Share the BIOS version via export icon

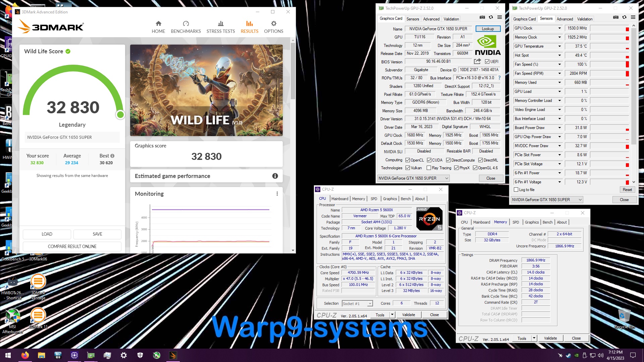pyautogui.click(x=477, y=61)
